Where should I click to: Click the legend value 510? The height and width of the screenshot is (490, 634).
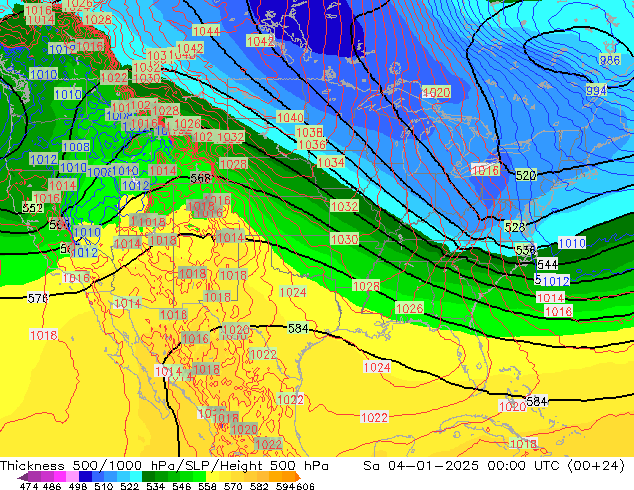(x=104, y=486)
